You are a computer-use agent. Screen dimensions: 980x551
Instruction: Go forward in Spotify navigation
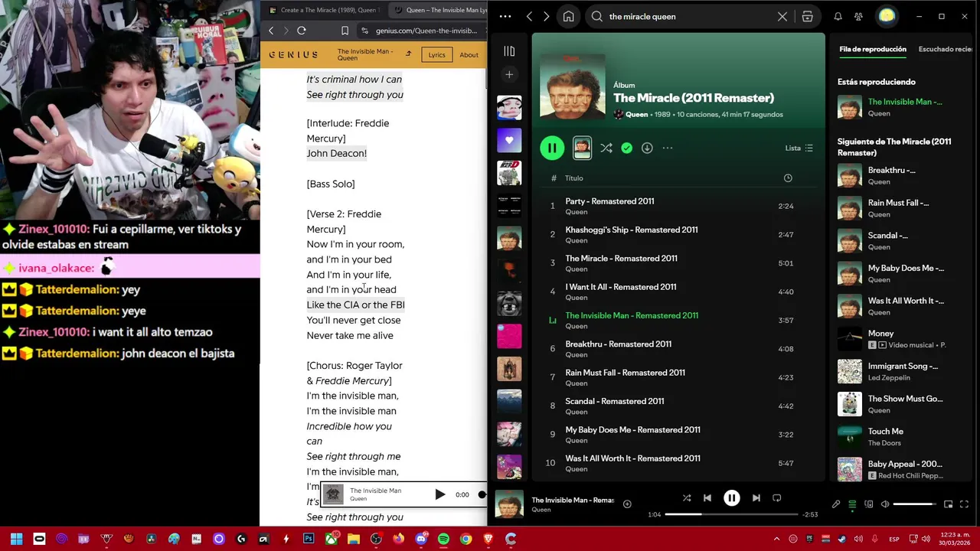[546, 16]
